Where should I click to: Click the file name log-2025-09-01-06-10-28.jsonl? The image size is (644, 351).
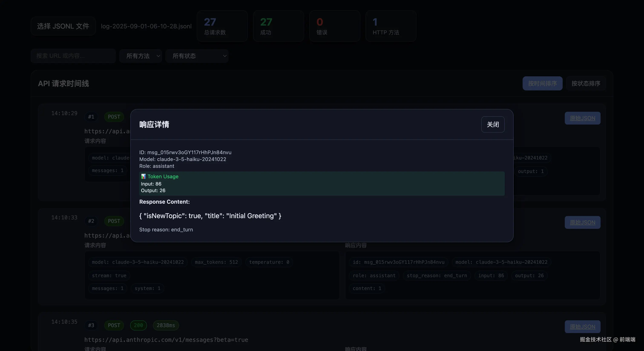pos(146,26)
